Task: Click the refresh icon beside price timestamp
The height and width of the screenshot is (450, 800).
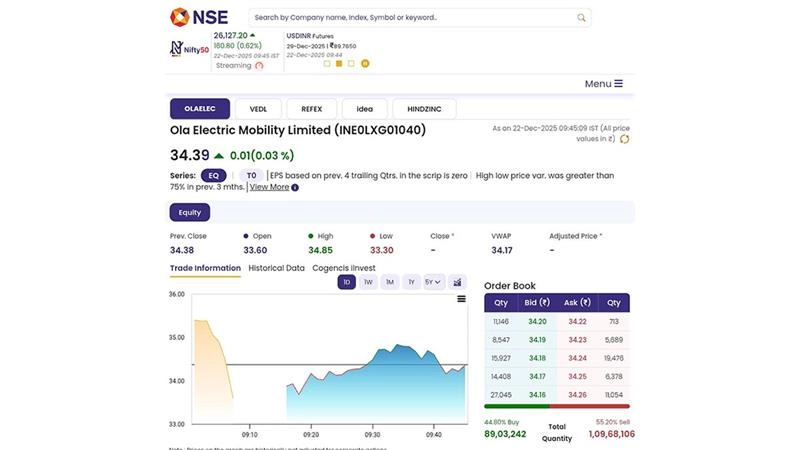Action: 625,139
